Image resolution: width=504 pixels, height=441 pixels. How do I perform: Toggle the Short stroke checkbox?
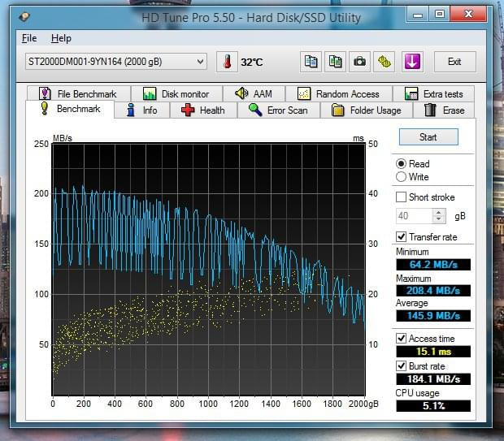(401, 197)
